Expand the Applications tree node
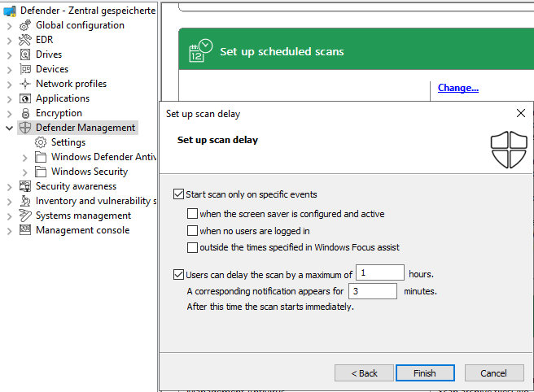 coord(10,99)
